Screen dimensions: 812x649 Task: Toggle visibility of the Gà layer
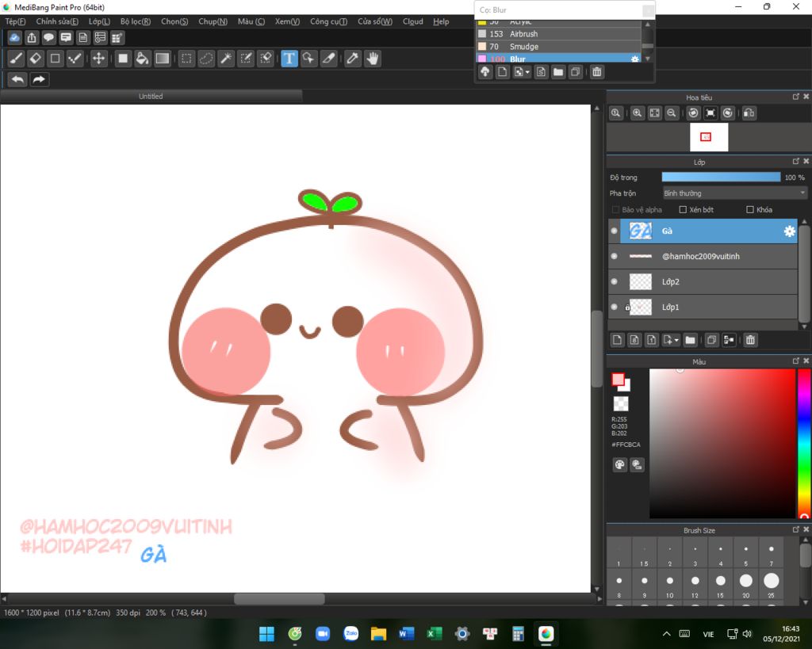pos(615,231)
